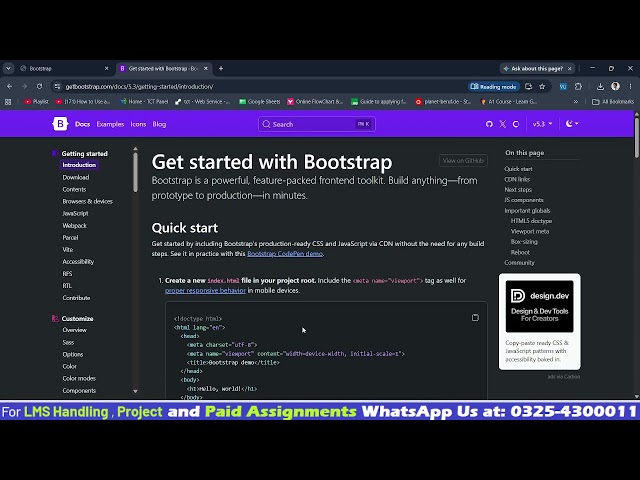Open the proper responsive behavior link

tap(205, 290)
